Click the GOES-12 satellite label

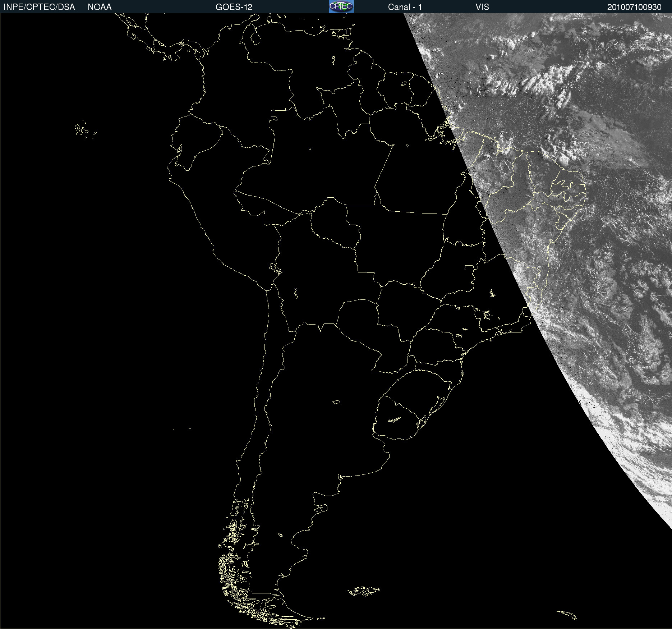pos(234,7)
